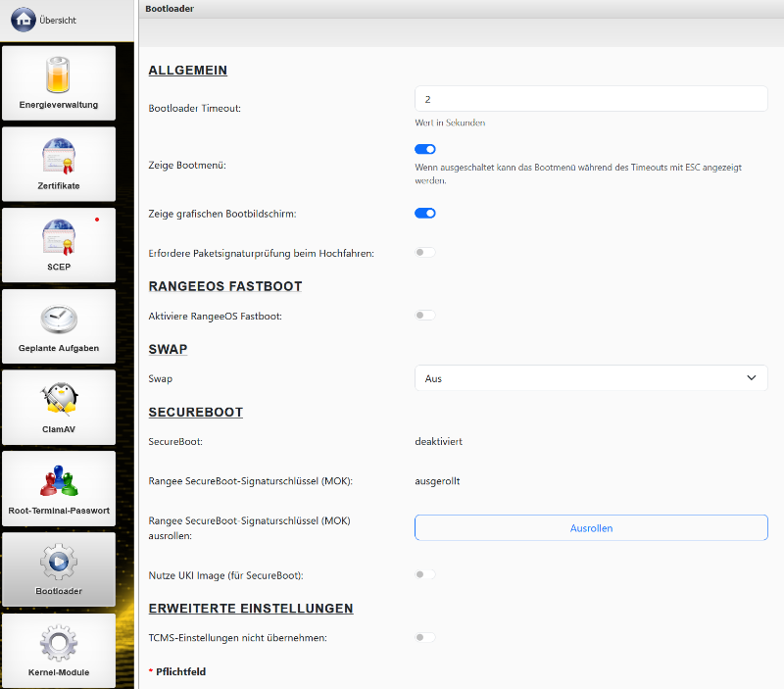Open Root-Terminal-Passwort settings icon

[x=59, y=480]
